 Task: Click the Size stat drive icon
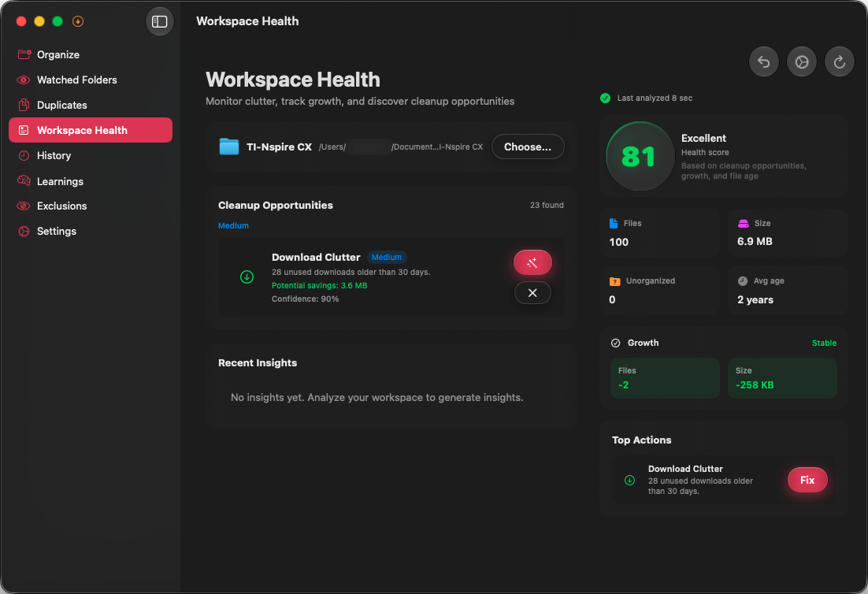tap(743, 223)
